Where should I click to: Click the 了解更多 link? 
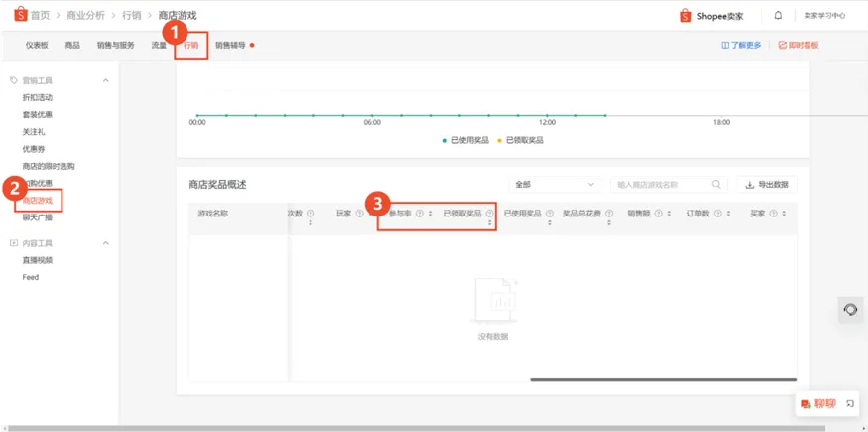click(x=741, y=46)
